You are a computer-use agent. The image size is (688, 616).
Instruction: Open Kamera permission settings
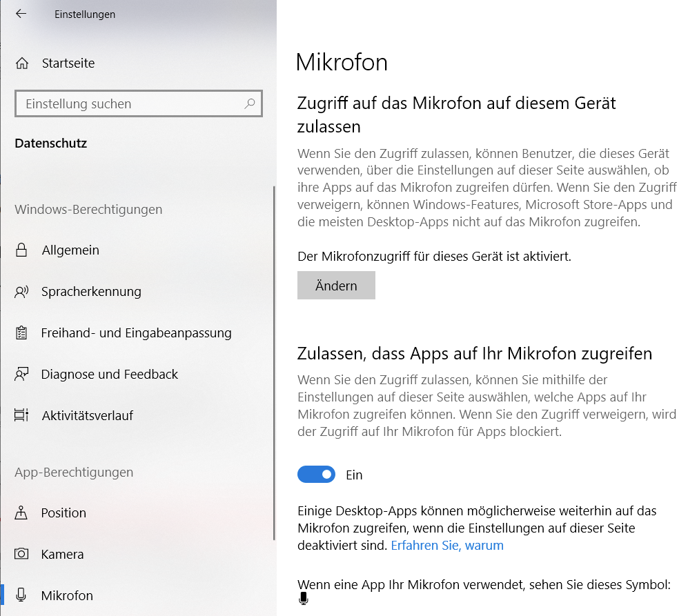[x=62, y=554]
